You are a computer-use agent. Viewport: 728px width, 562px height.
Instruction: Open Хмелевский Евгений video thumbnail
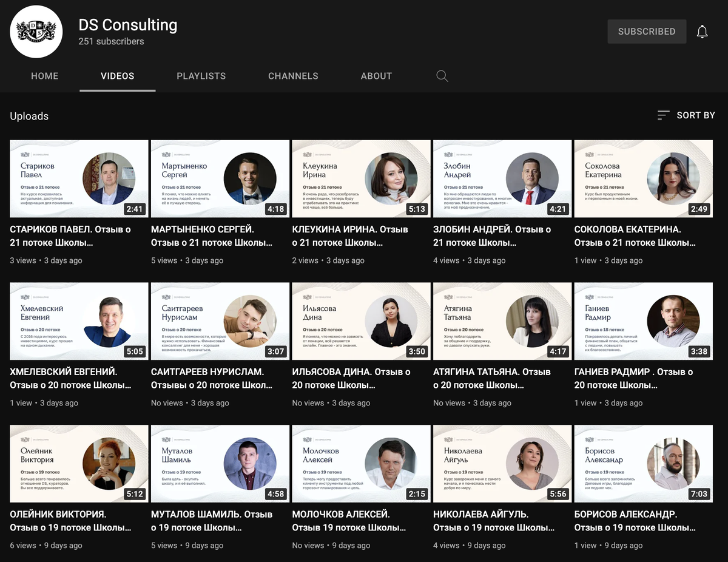(x=79, y=322)
